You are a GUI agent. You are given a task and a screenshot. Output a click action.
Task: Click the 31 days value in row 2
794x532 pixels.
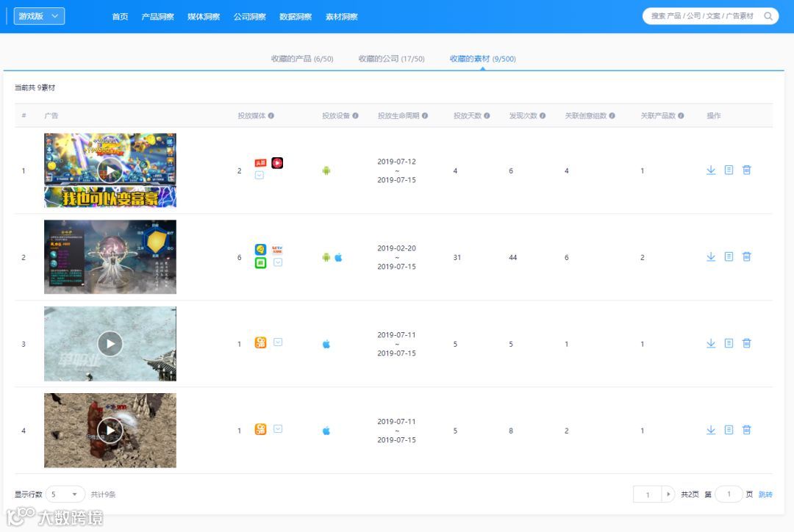(x=457, y=258)
